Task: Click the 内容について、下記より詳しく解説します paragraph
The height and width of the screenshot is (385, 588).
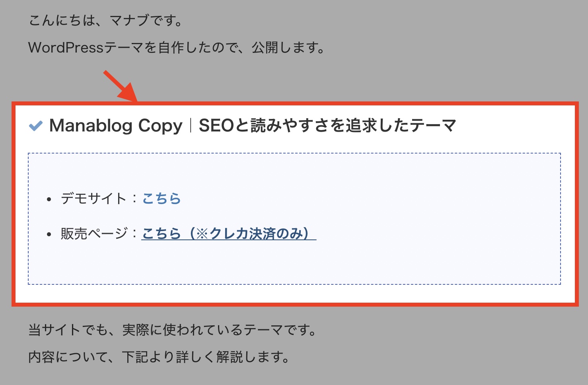Action: coord(159,357)
